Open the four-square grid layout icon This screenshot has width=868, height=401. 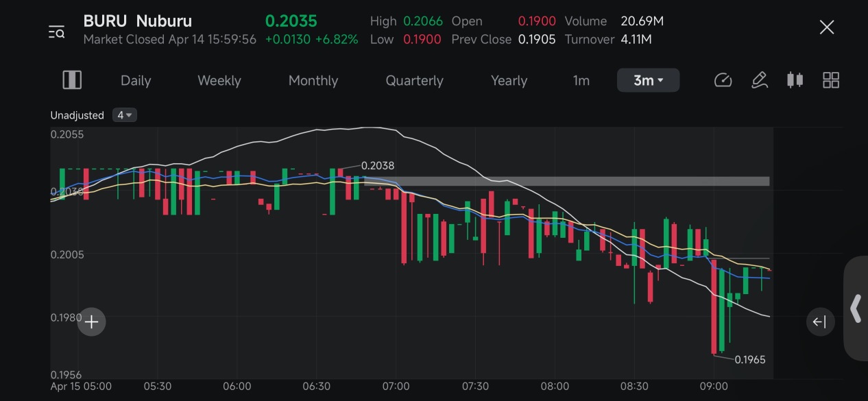point(831,80)
